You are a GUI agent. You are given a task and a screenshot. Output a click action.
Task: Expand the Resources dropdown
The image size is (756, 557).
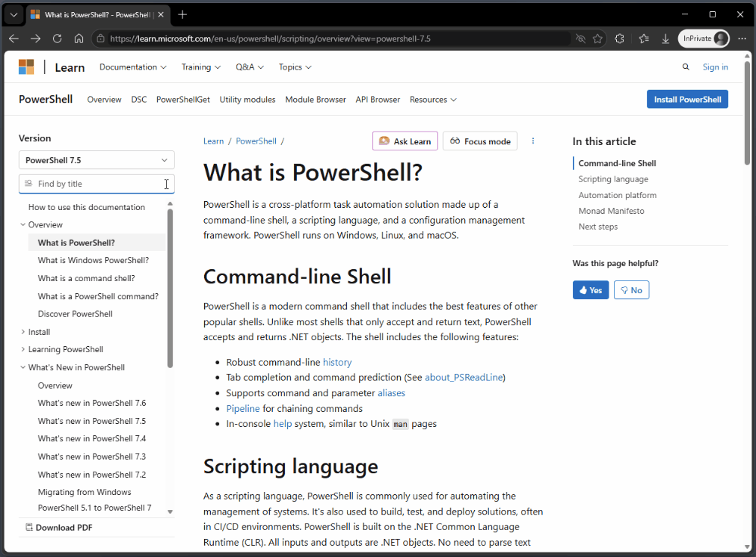pos(433,99)
